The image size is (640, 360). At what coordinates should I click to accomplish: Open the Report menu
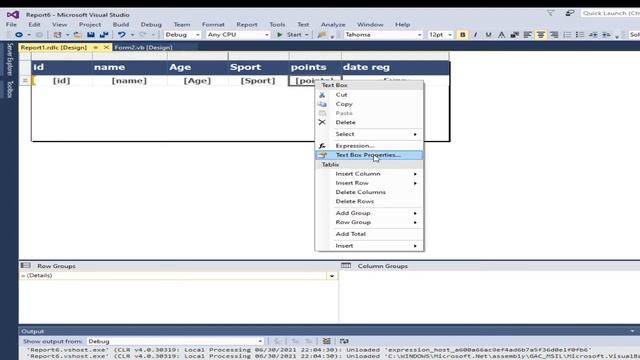click(247, 24)
